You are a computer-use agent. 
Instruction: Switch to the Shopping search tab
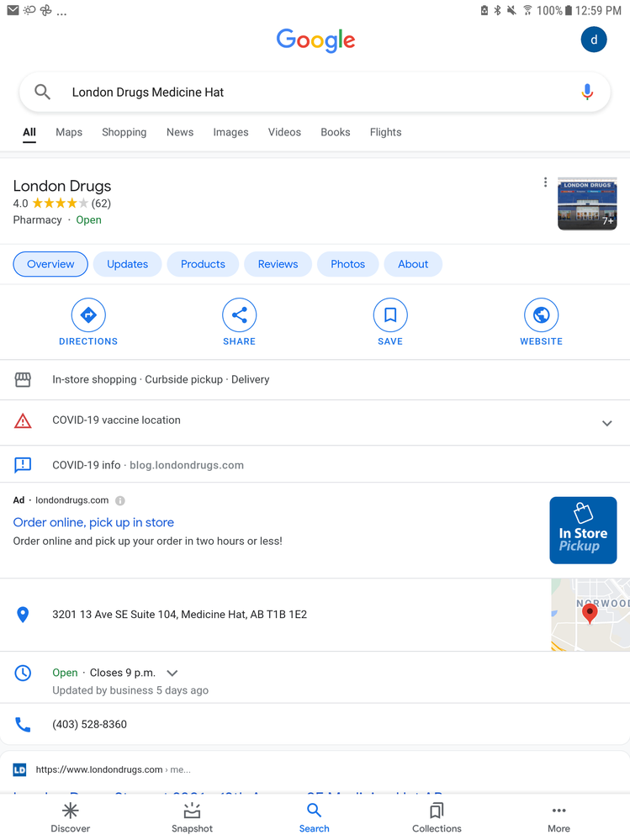click(x=124, y=132)
